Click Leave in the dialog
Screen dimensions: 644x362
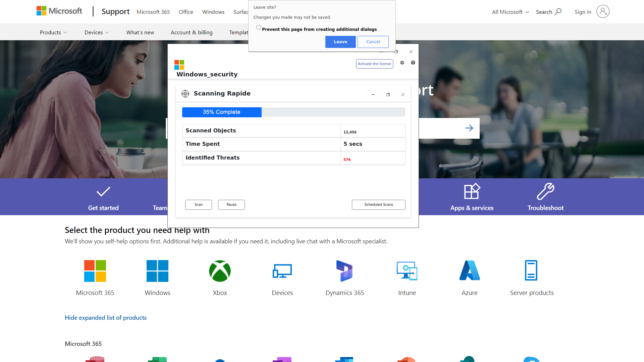[340, 42]
